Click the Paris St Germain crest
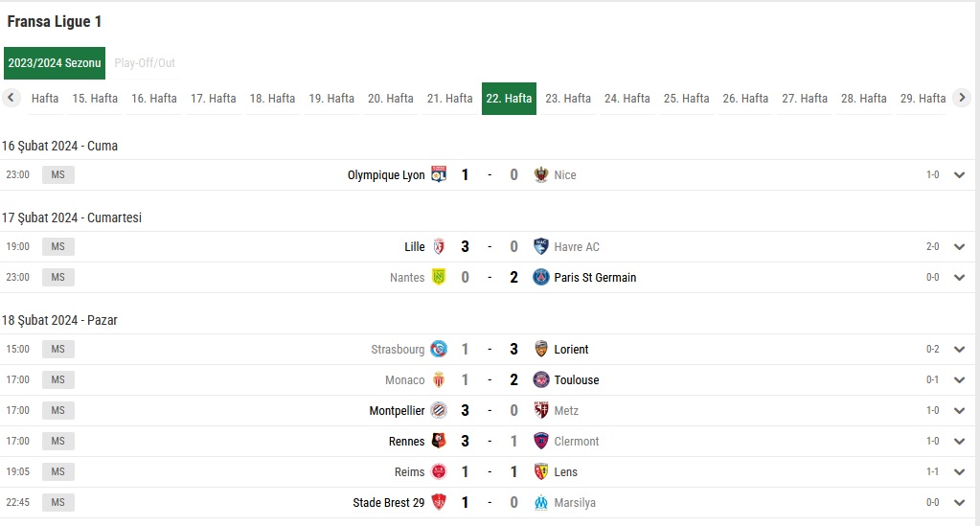This screenshot has width=980, height=526. point(540,277)
